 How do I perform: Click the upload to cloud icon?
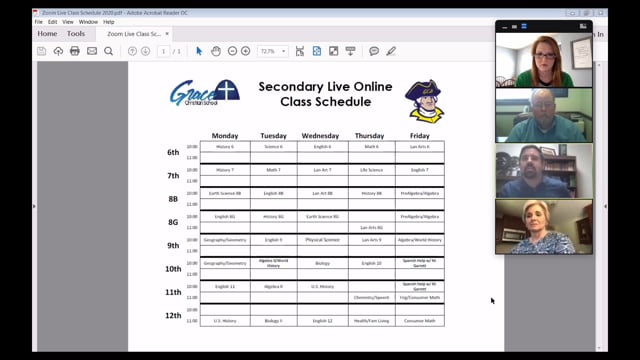tap(58, 51)
